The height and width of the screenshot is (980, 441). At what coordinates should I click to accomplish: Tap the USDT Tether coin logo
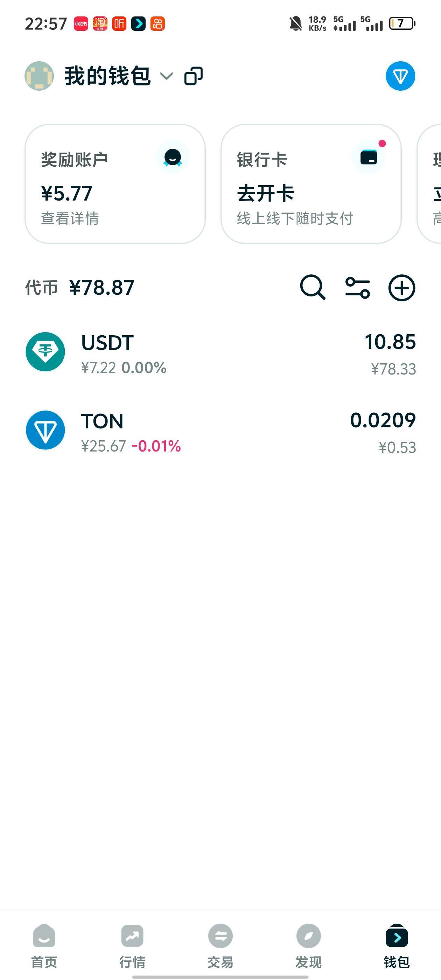click(45, 351)
